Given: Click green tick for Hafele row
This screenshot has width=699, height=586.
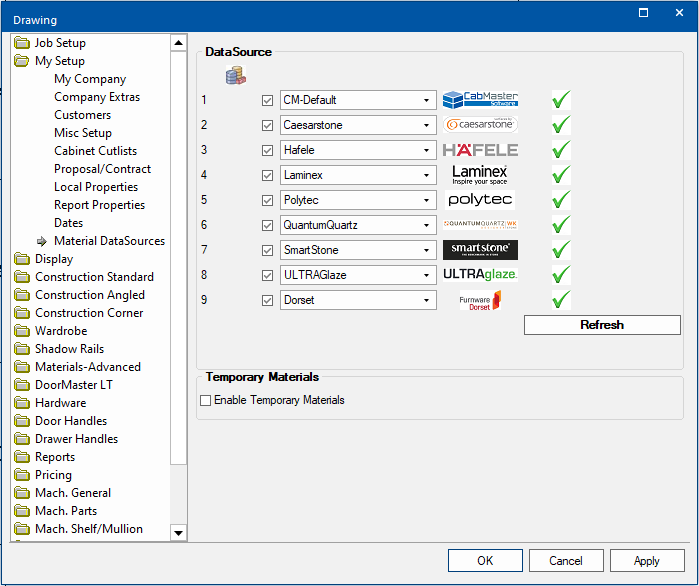Looking at the screenshot, I should 561,150.
